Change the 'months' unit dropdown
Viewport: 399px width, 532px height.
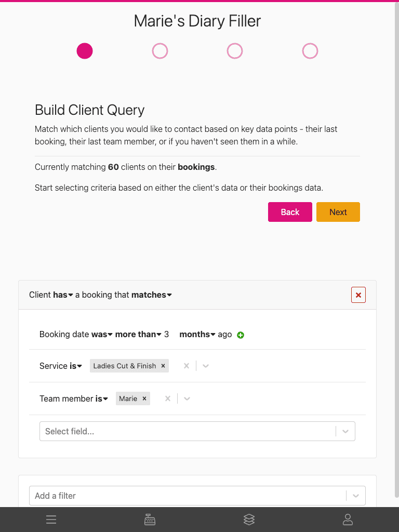[197, 334]
